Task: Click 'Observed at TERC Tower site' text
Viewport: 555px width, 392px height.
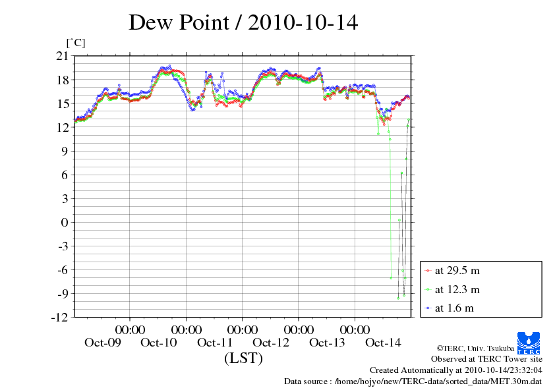Action: [x=486, y=359]
